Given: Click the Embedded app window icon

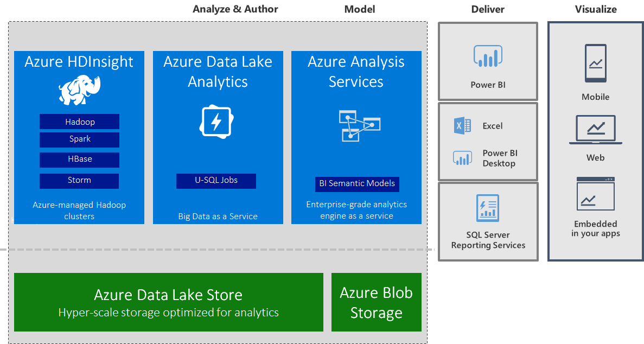Looking at the screenshot, I should coord(595,194).
